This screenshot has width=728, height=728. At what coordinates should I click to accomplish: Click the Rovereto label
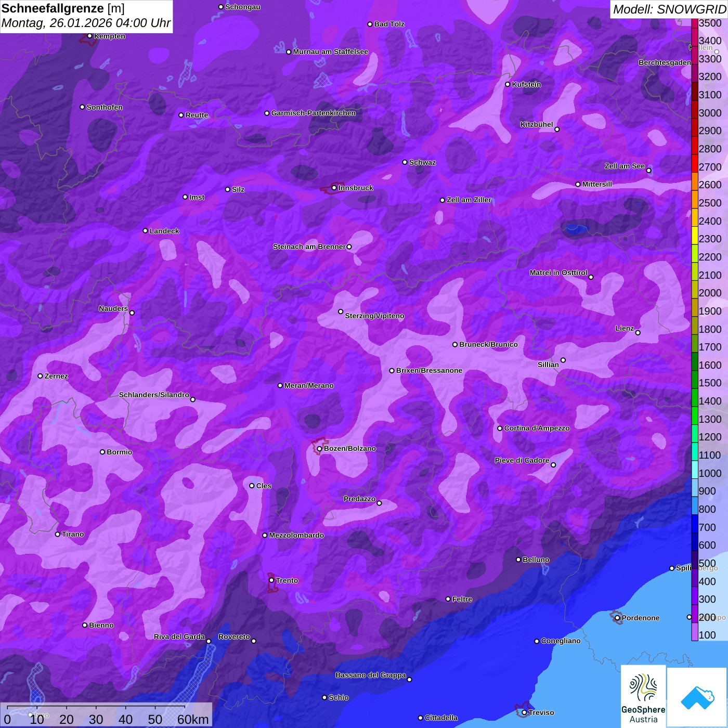click(x=234, y=636)
